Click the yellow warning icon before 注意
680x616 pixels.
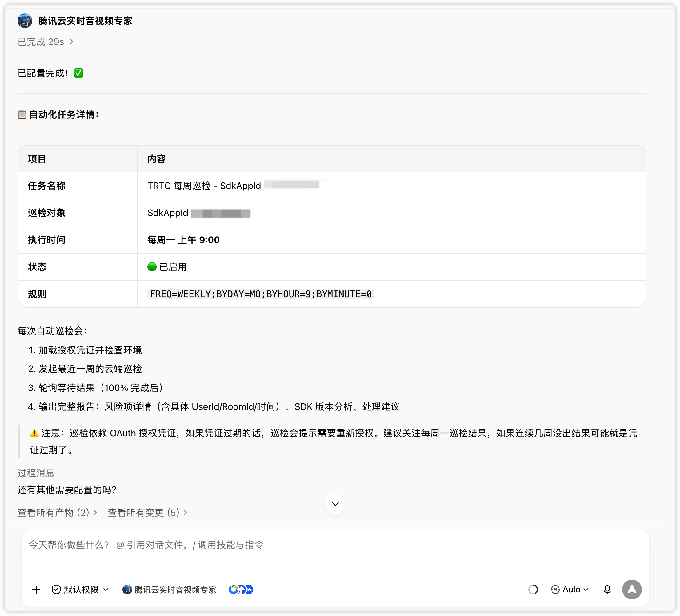tap(34, 433)
